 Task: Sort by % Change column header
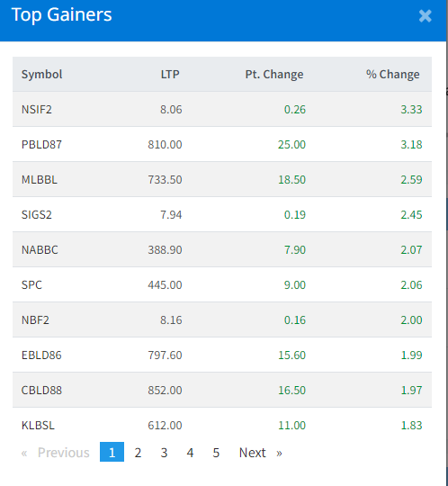point(393,75)
